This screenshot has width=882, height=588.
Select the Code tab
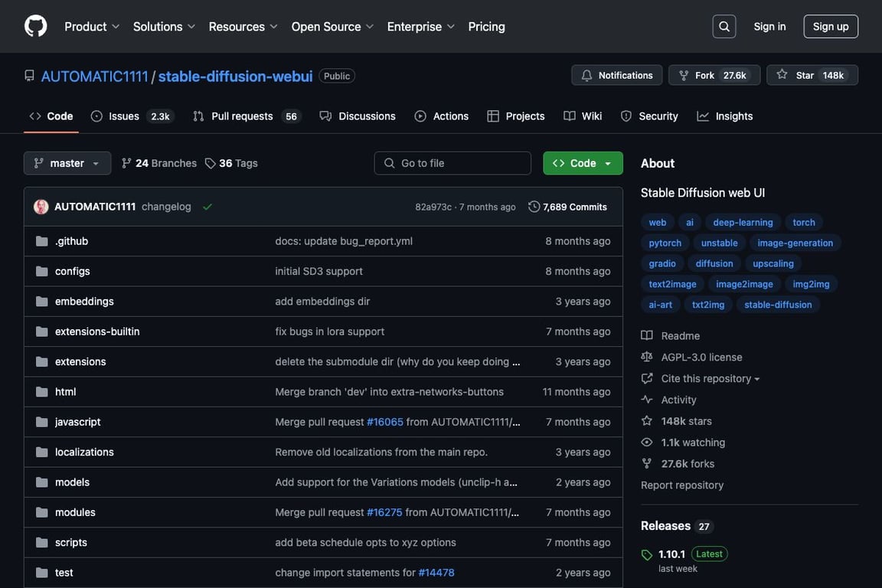point(51,116)
